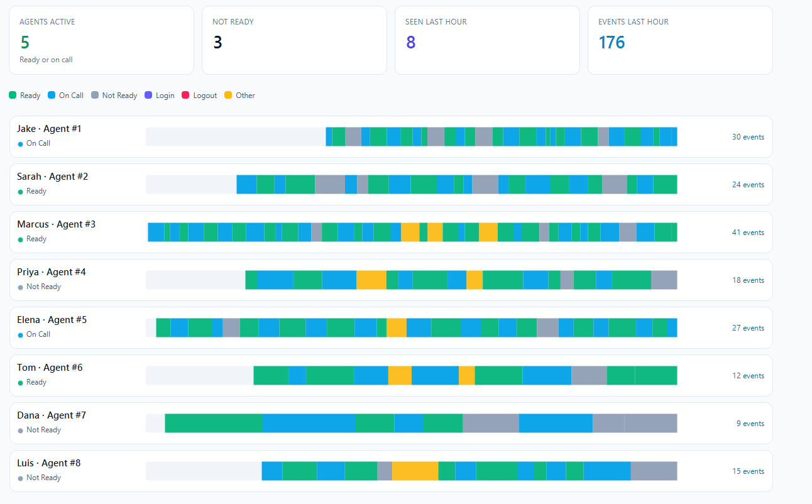Open the Events Last Hour value 176
The width and height of the screenshot is (812, 504).
[612, 42]
